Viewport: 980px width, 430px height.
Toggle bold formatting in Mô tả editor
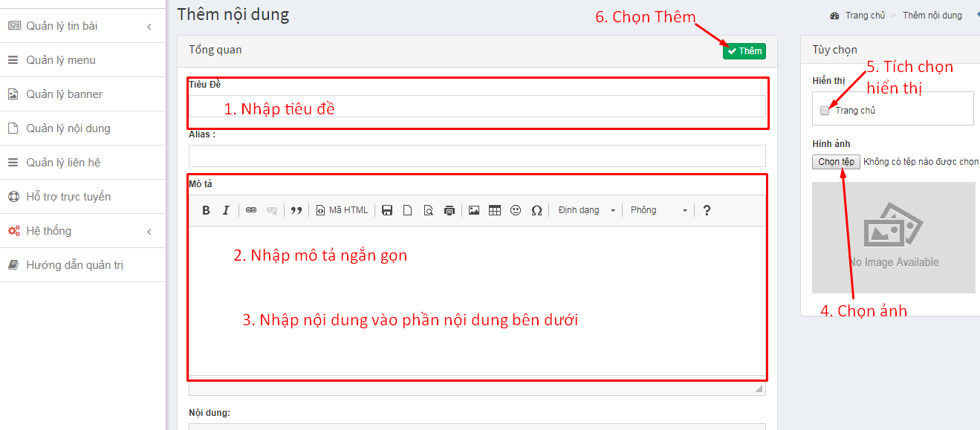coord(207,210)
